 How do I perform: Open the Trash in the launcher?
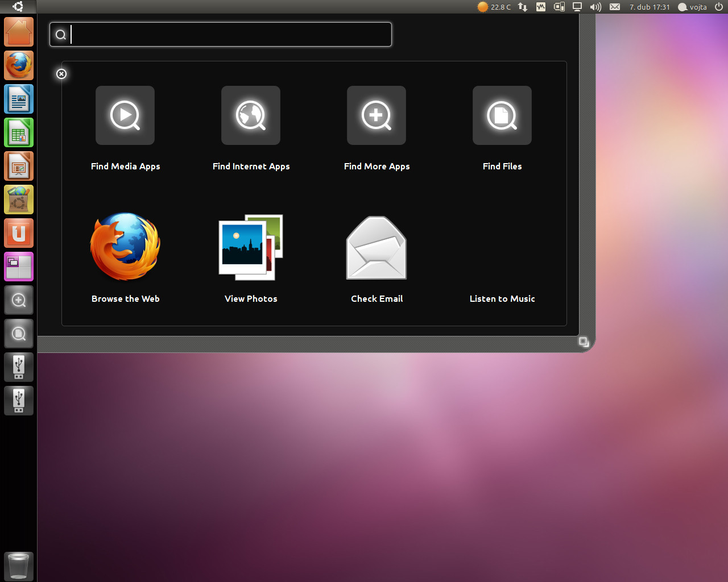[x=19, y=566]
